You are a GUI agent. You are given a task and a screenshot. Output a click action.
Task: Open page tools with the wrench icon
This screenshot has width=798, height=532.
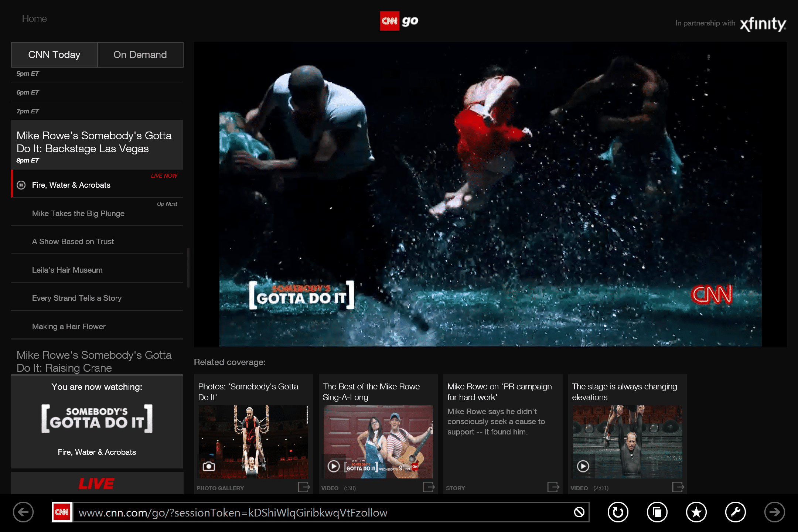coord(735,512)
